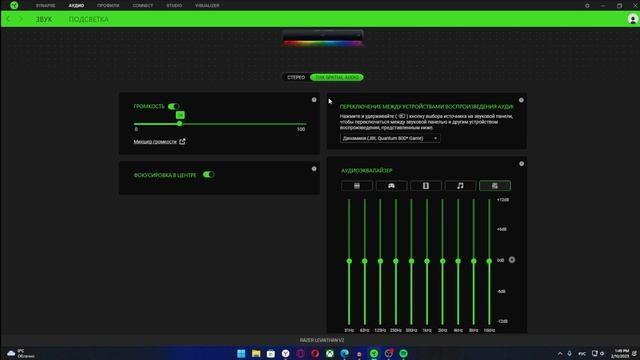Select the custom equalizer preset icon
640x360 pixels.
495,186
